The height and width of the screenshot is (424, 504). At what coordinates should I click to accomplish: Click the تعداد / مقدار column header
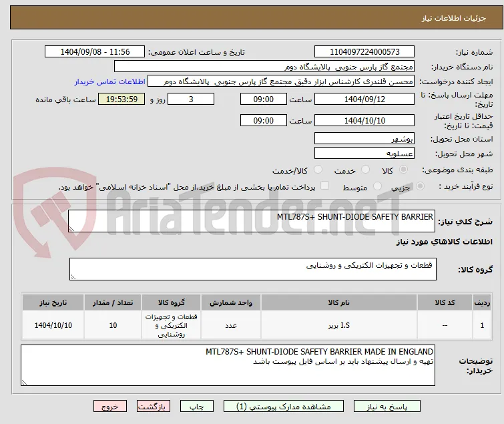113,302
